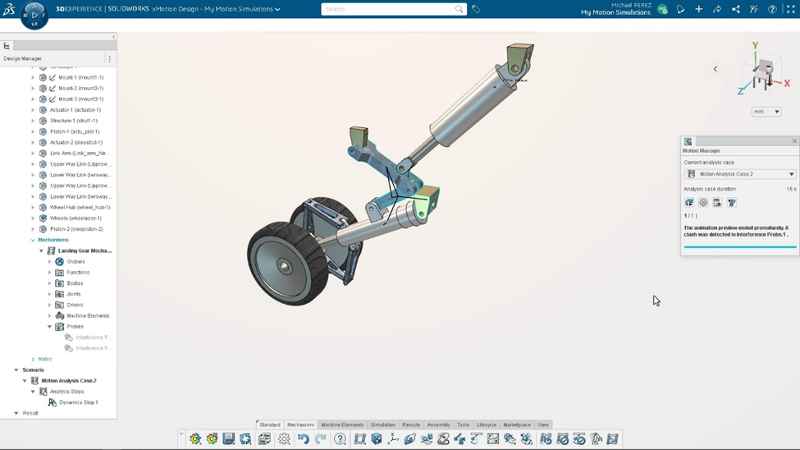Expand the Joints tree node

pyautogui.click(x=50, y=294)
